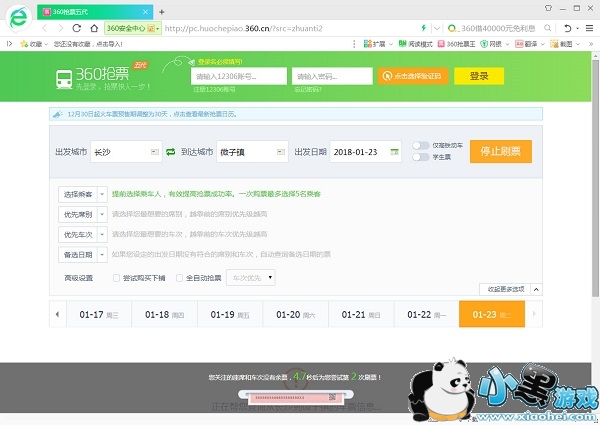Check the 尝试购买下铺 checkbox

116,278
